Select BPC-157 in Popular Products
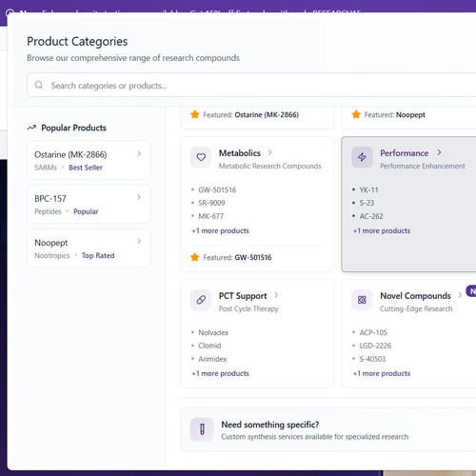Screen dimensions: 476x476 tap(89, 205)
